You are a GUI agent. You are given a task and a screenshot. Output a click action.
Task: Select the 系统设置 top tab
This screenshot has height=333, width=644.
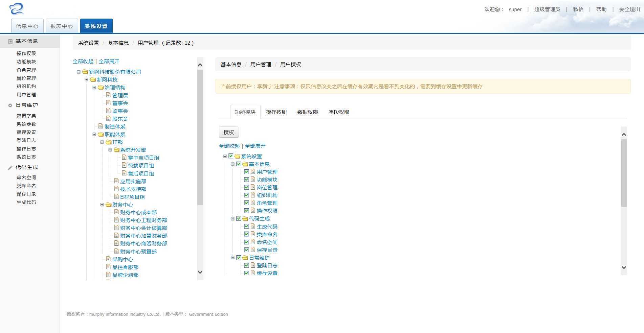pos(96,26)
